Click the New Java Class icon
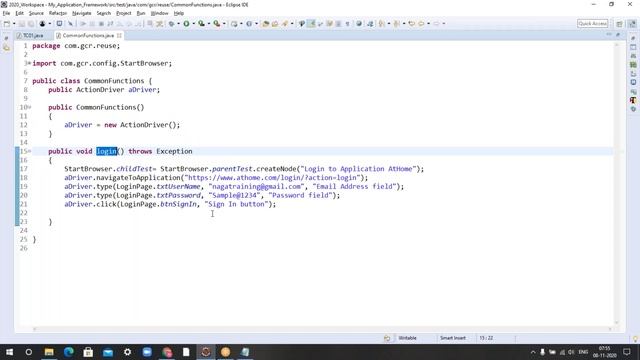This screenshot has height=360, width=640. [x=249, y=24]
